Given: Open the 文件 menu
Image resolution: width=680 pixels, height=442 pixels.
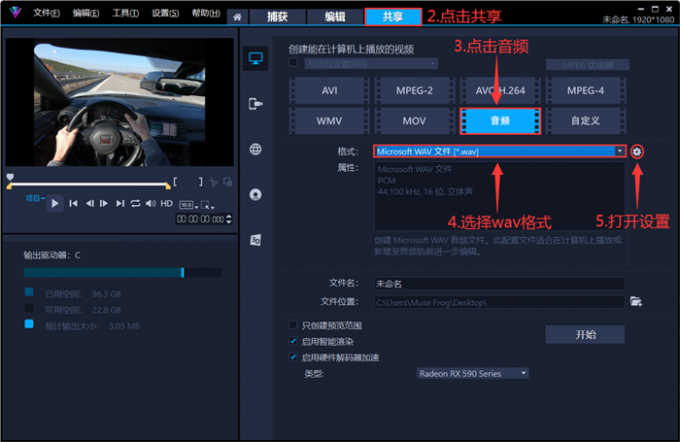Looking at the screenshot, I should click(46, 13).
